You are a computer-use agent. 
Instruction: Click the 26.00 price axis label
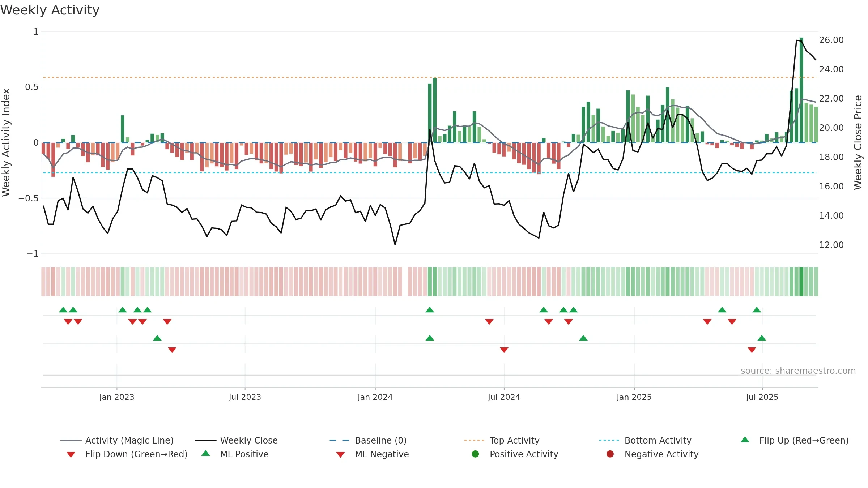(x=831, y=40)
